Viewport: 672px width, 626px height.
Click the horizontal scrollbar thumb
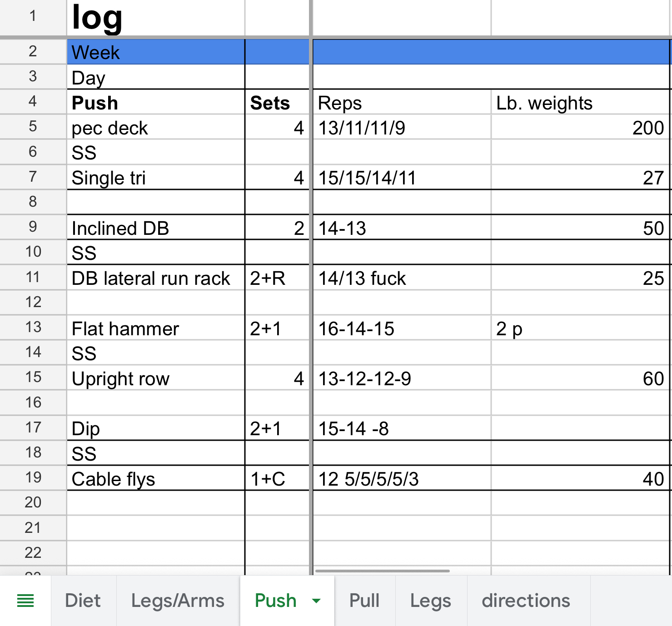click(x=382, y=571)
